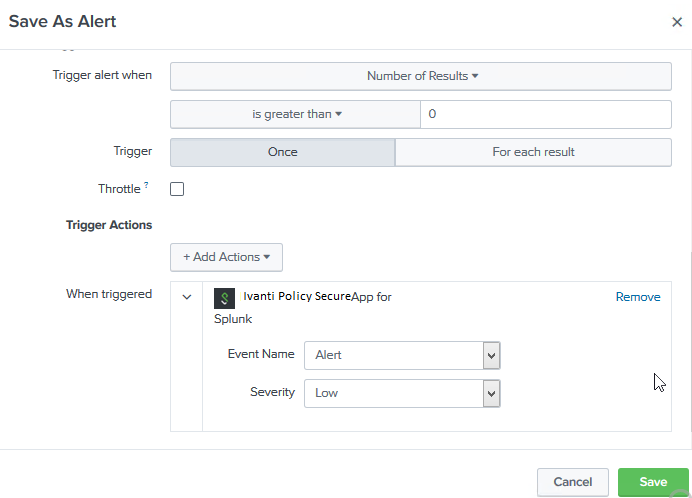Click the Severity dropdown arrow
692x498 pixels.
pyautogui.click(x=491, y=393)
